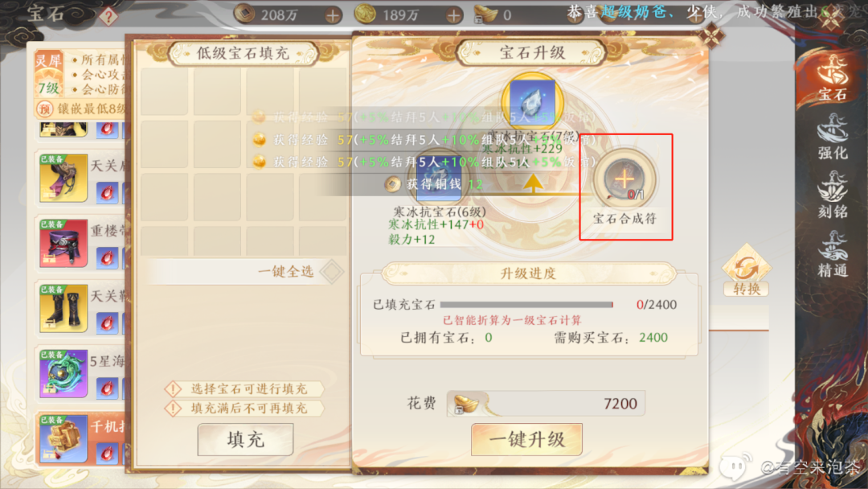Click the first empty gem fill slot

pos(165,92)
